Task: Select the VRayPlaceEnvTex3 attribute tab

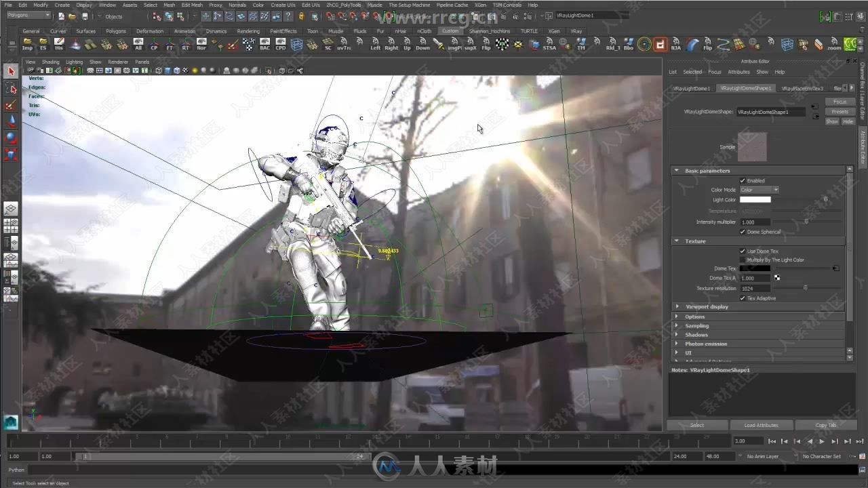Action: coord(802,88)
